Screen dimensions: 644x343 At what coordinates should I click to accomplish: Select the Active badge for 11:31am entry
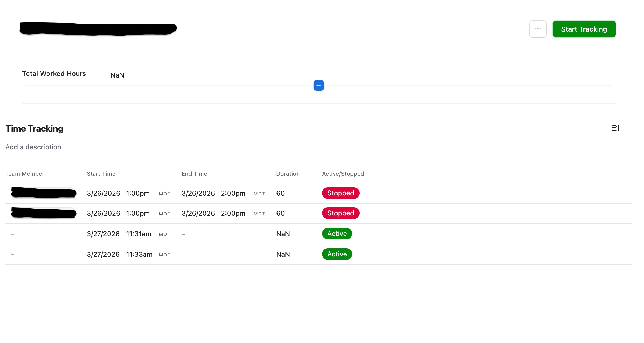point(337,234)
